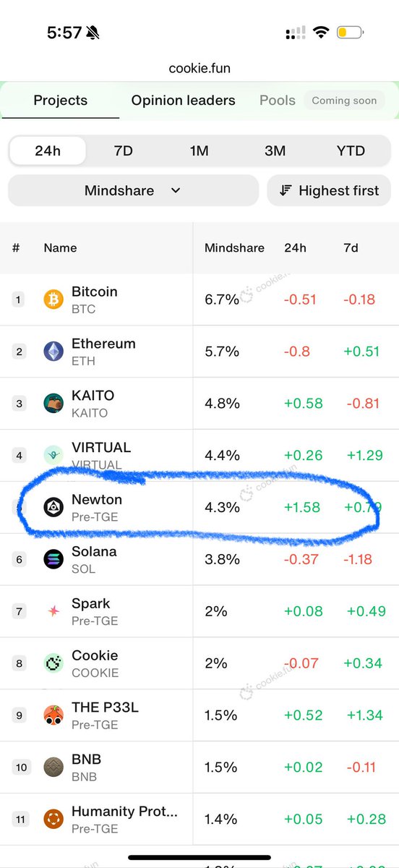Tap the Coming soon Pools badge

(344, 101)
